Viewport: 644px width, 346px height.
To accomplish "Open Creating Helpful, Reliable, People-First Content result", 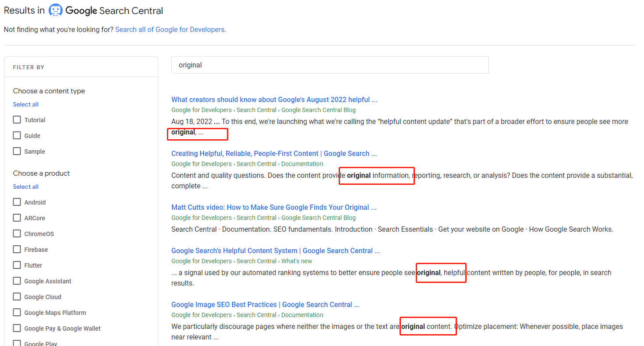I will click(x=274, y=154).
